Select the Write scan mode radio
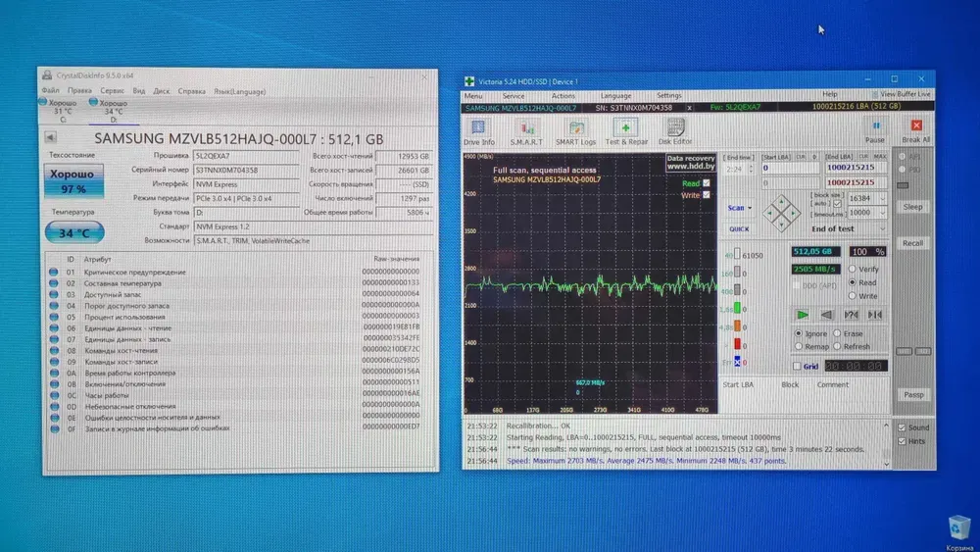980x552 pixels. [853, 296]
